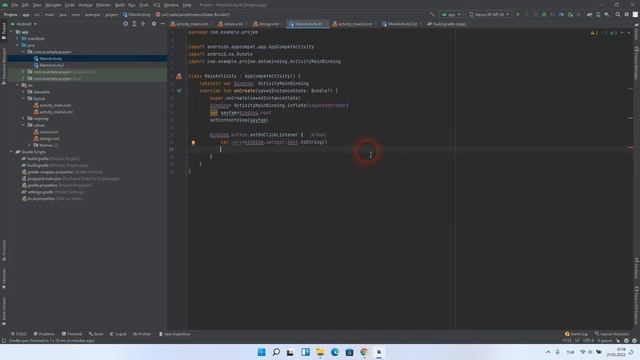
Task: Select MainActivity2 in project tree
Action: (51, 65)
